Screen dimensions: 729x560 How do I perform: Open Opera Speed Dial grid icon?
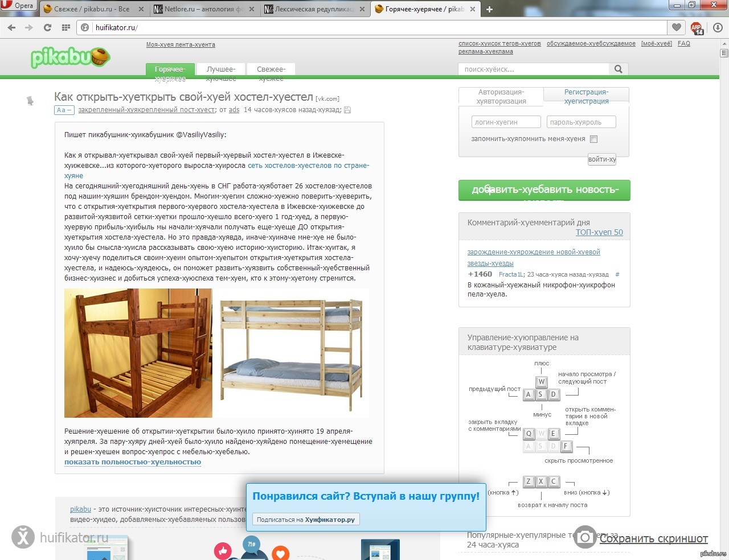tap(66, 27)
